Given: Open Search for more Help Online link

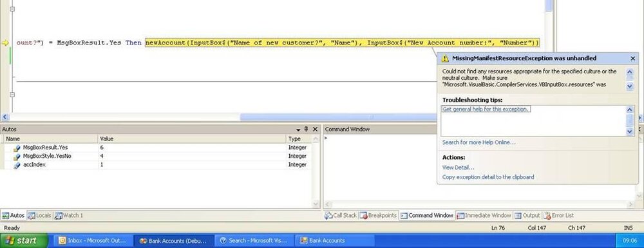Looking at the screenshot, I should click(479, 142).
